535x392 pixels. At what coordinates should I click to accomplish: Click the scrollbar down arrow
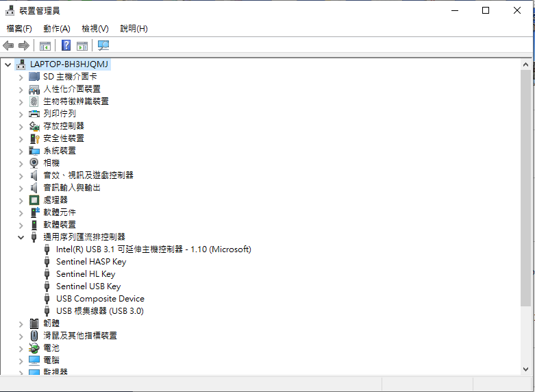click(525, 369)
